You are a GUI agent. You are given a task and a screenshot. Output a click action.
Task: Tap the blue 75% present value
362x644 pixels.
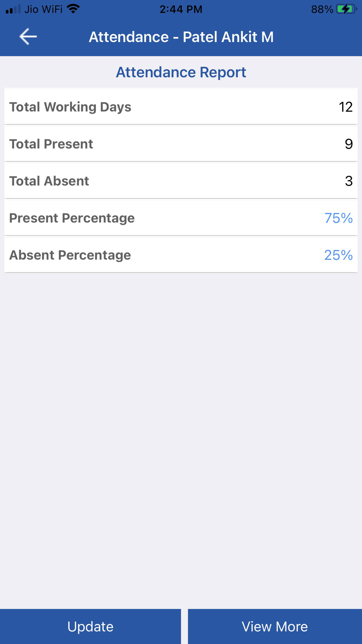click(x=338, y=218)
